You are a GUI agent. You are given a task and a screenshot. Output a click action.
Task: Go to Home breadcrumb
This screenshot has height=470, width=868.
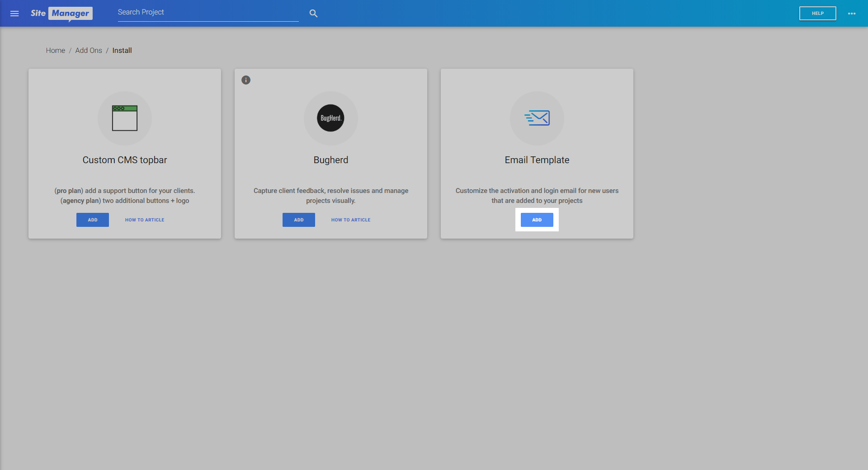[x=56, y=51]
